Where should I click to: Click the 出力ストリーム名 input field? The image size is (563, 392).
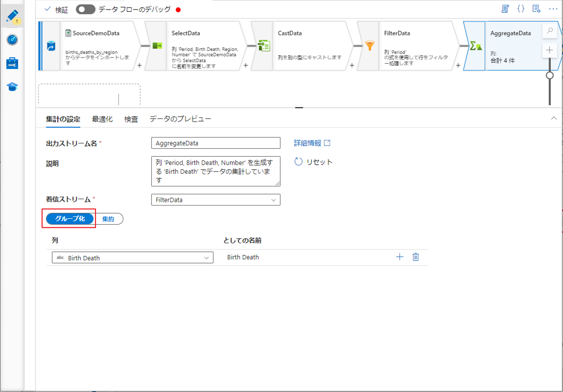tap(216, 143)
